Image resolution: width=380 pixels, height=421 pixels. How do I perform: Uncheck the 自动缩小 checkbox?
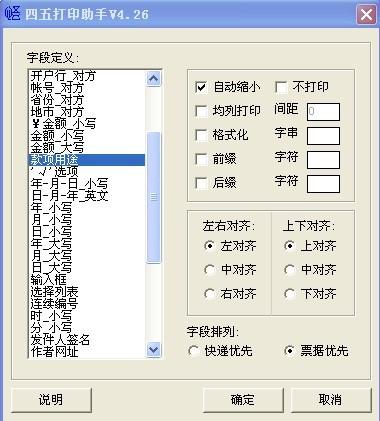[201, 87]
